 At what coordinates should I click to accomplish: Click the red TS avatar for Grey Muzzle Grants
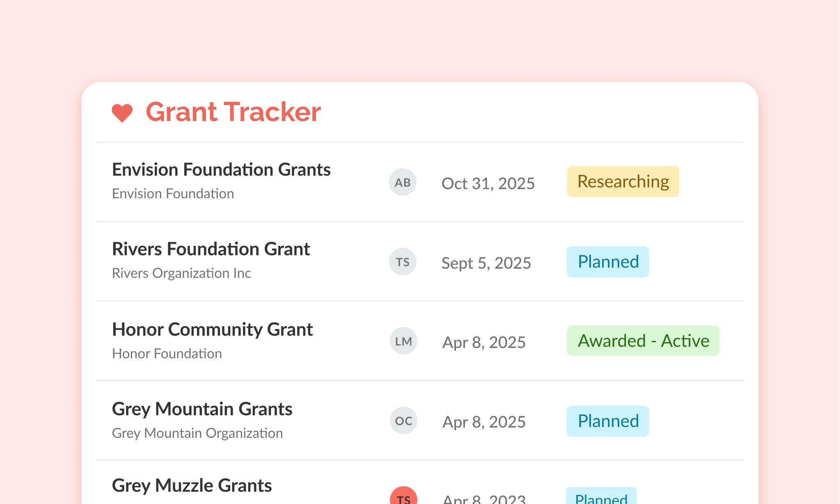coord(404,498)
